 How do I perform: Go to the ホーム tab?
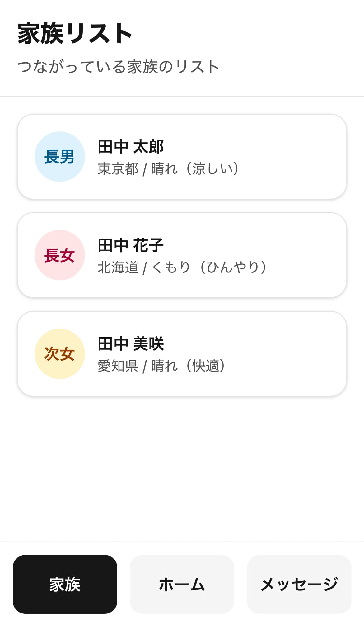[182, 584]
